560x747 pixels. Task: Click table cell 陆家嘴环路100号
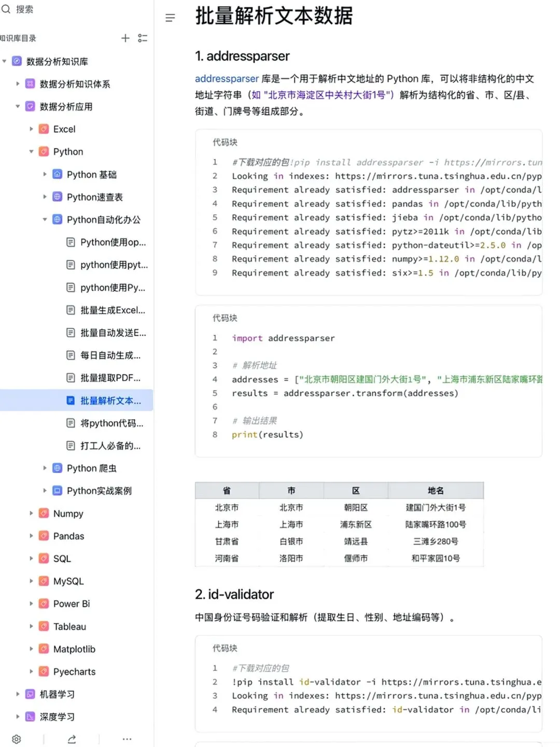click(x=436, y=524)
